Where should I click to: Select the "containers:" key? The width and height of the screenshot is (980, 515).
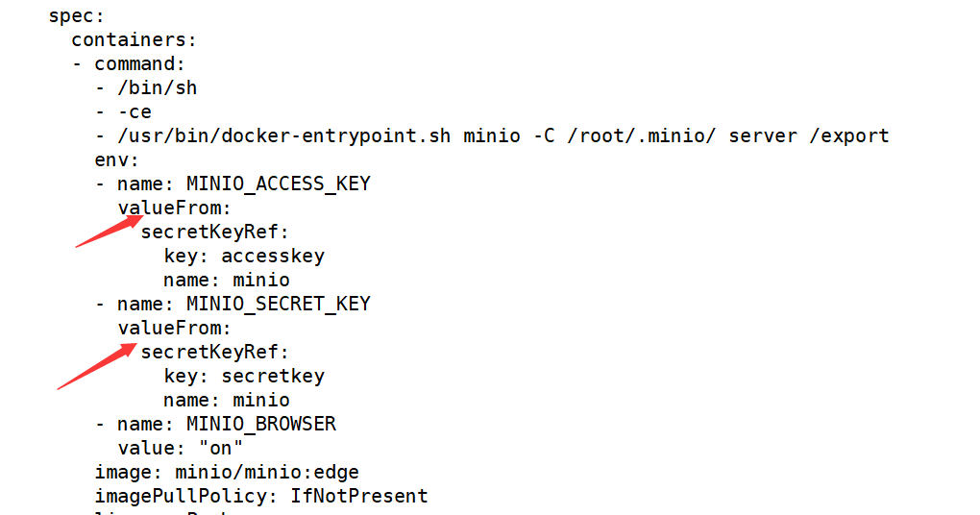pyautogui.click(x=134, y=39)
